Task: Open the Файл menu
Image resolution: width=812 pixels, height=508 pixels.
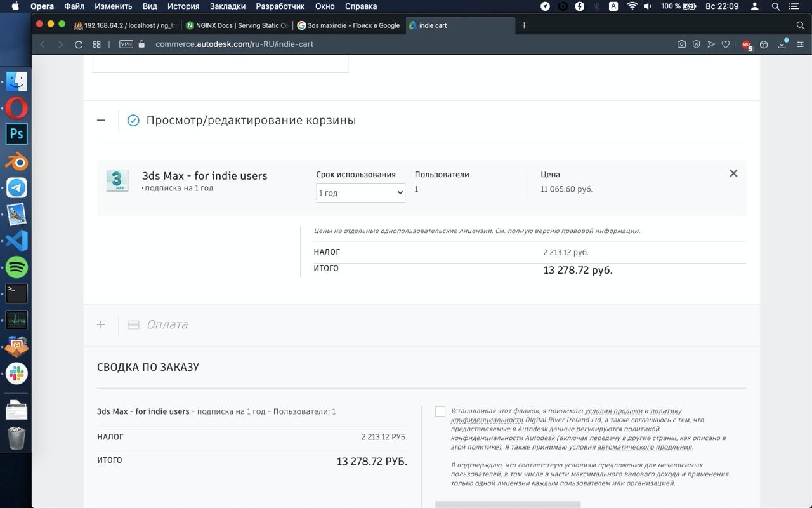Action: point(74,6)
